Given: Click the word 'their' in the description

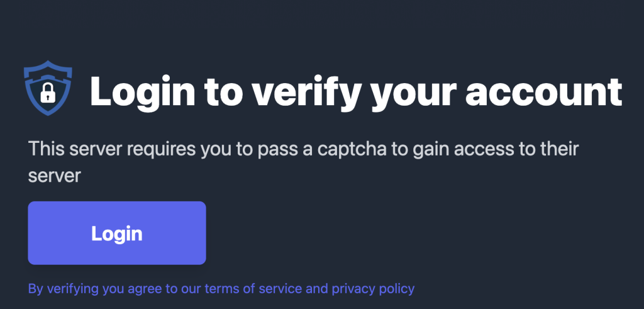Looking at the screenshot, I should (559, 149).
